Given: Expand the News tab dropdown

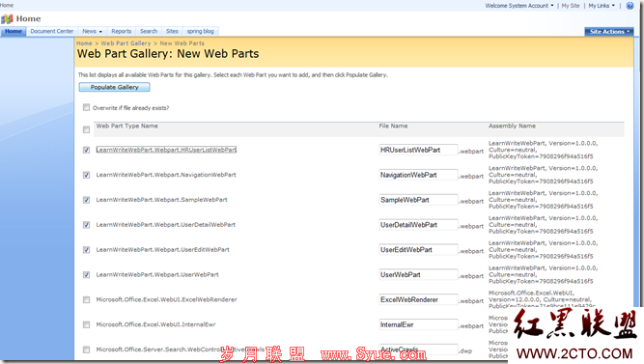Looking at the screenshot, I should pos(100,32).
